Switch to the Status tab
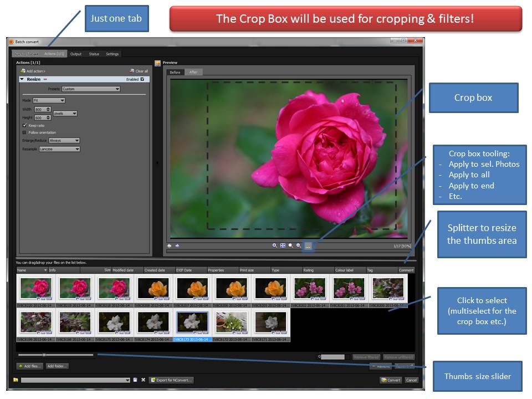Image resolution: width=532 pixels, height=399 pixels. tap(94, 54)
